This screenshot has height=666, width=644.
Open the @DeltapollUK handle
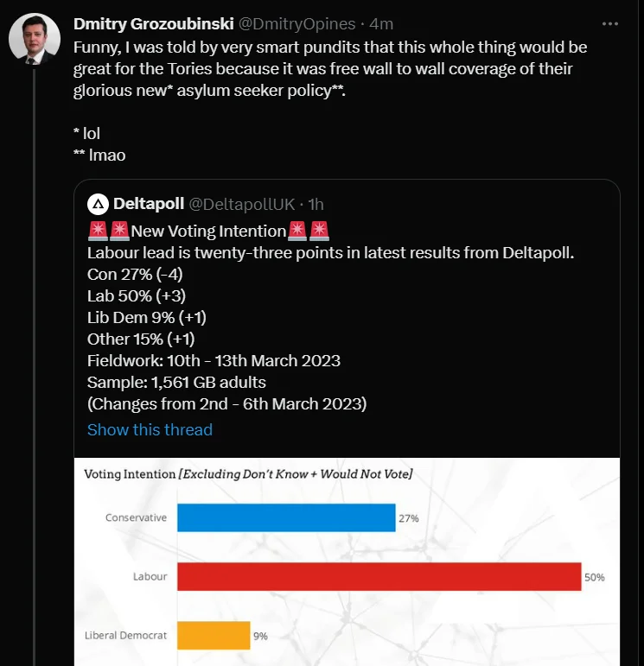pyautogui.click(x=241, y=205)
